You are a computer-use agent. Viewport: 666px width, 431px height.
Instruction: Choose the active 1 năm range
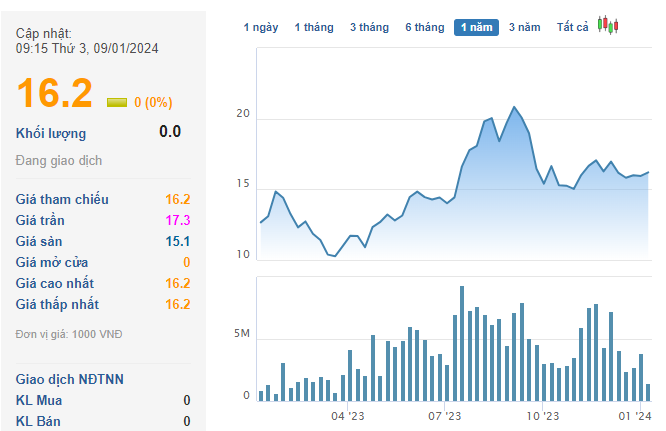pyautogui.click(x=476, y=28)
